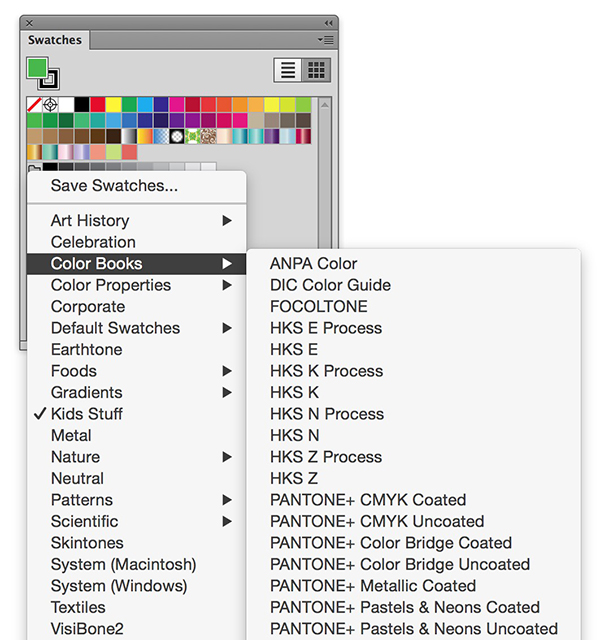Choose Save Swatches... from the menu
The height and width of the screenshot is (640, 600).
point(137,186)
